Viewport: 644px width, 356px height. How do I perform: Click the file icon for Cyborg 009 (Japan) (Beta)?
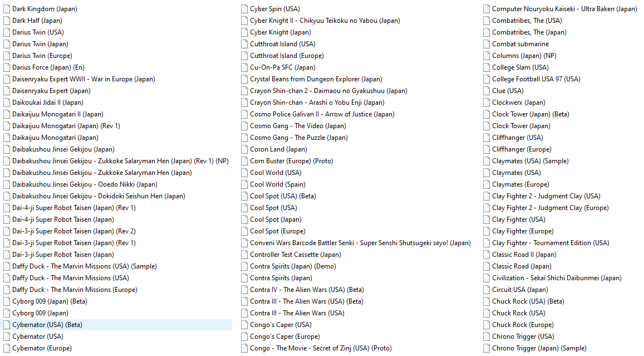[x=7, y=301]
